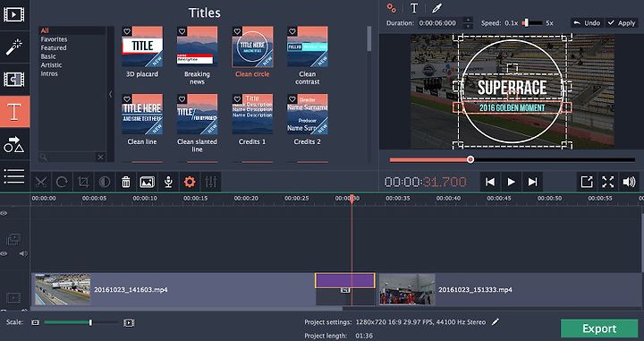
Task: Click the Undo button
Action: [587, 23]
